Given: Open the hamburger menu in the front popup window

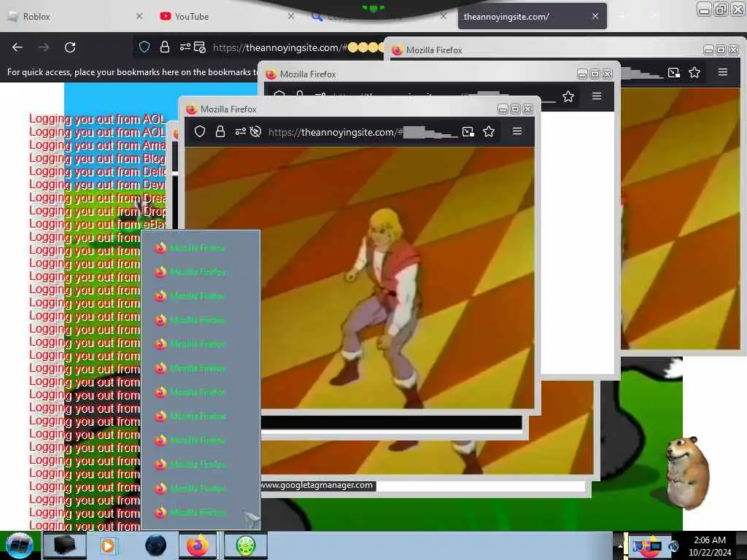Looking at the screenshot, I should click(517, 131).
